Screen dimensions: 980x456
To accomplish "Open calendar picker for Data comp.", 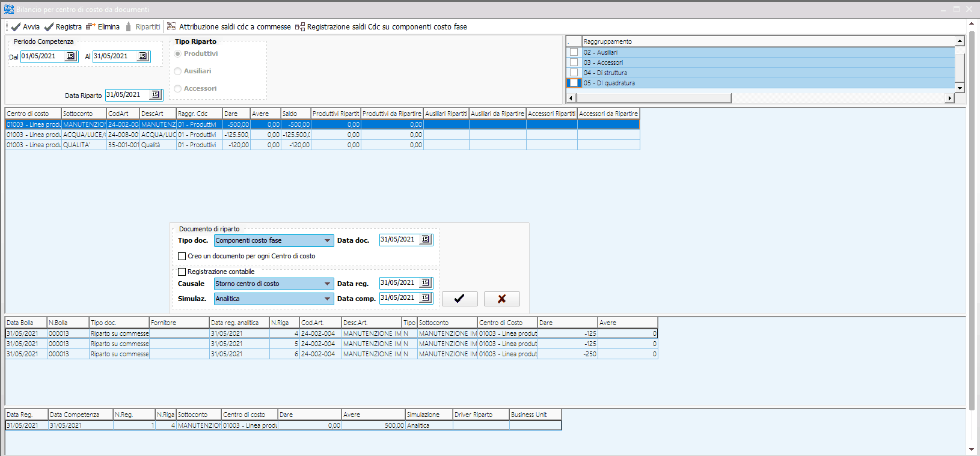I will 426,297.
